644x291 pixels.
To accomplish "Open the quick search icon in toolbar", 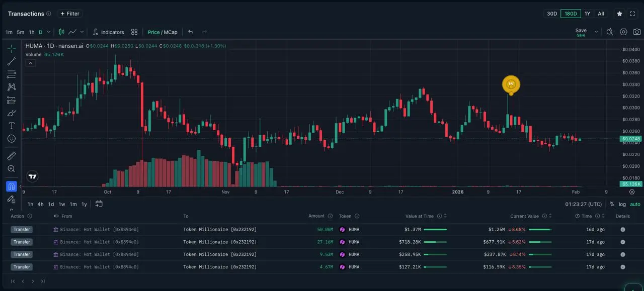I will pos(610,32).
